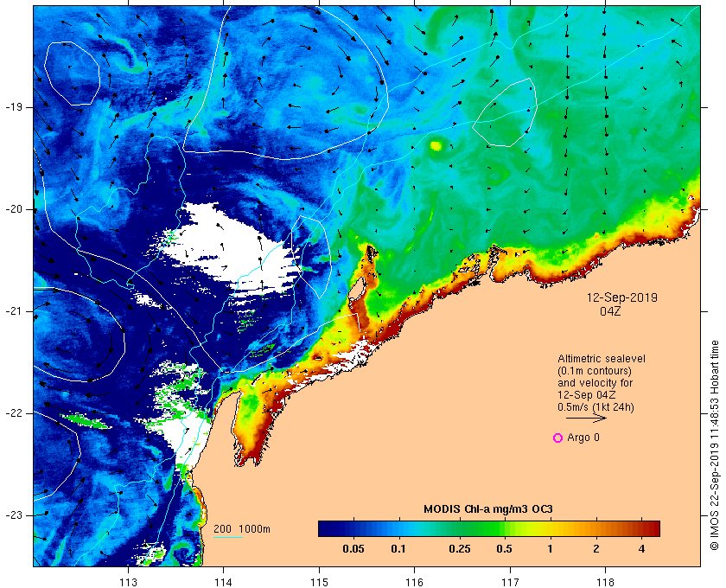Click the dark blue end of the color bar
The height and width of the screenshot is (588, 726).
point(325,528)
